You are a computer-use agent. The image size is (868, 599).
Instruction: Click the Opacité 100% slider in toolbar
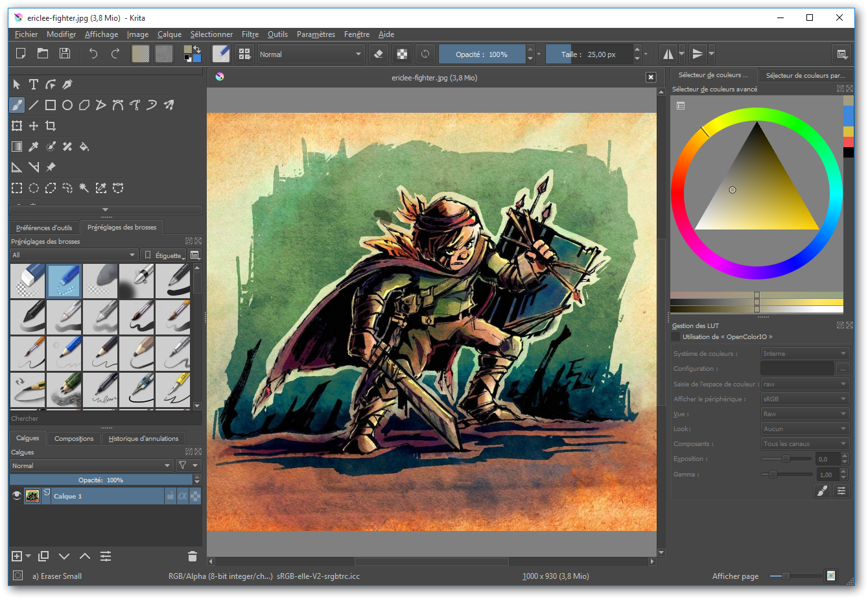(x=482, y=54)
